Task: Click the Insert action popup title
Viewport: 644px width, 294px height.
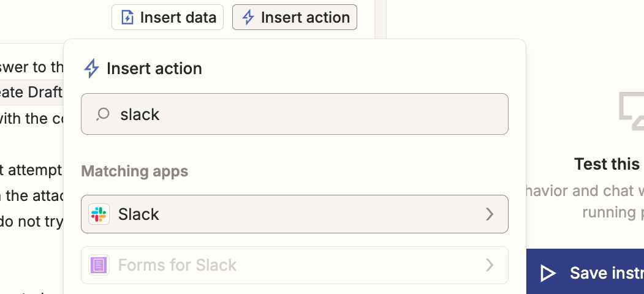Action: (154, 69)
